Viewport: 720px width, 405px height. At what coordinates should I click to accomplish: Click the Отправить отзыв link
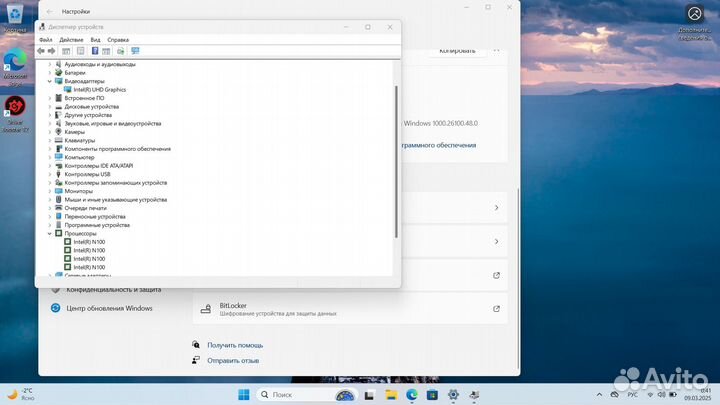233,361
